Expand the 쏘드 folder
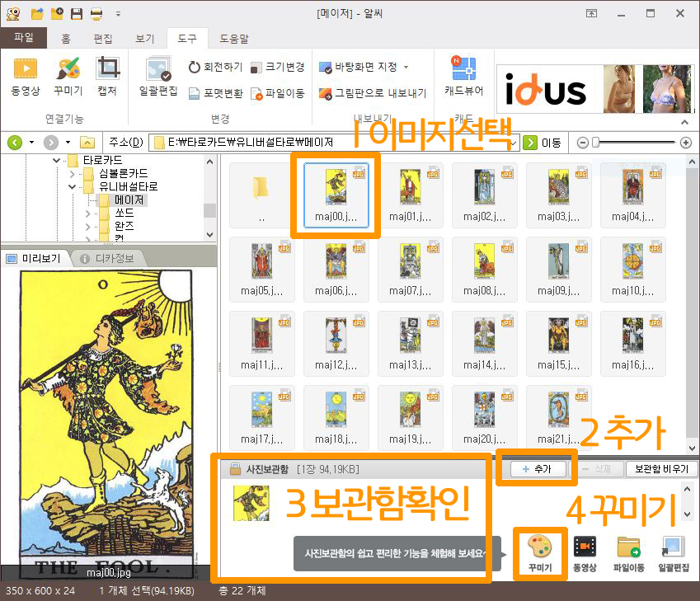The height and width of the screenshot is (601, 700). [87, 214]
